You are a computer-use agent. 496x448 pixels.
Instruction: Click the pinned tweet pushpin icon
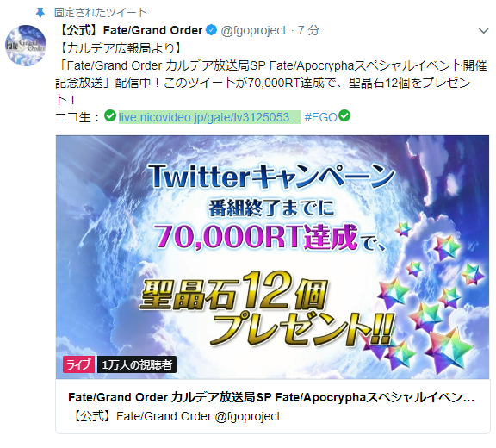[40, 13]
